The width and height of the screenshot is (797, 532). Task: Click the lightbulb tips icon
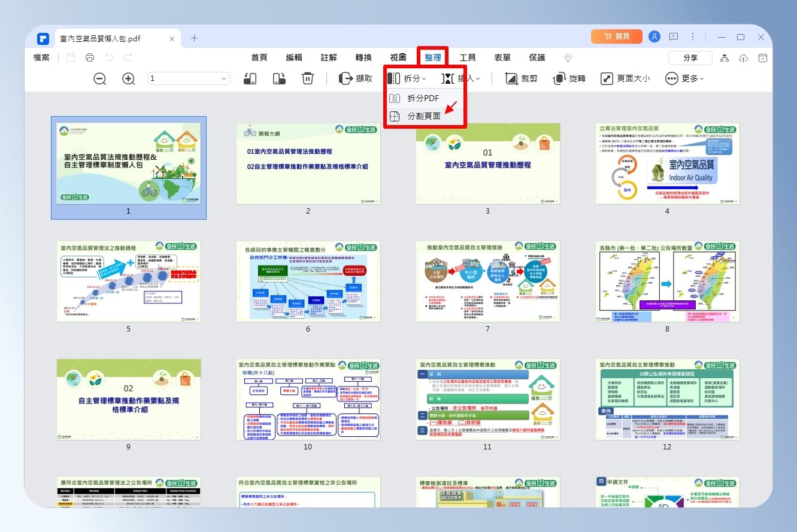568,57
